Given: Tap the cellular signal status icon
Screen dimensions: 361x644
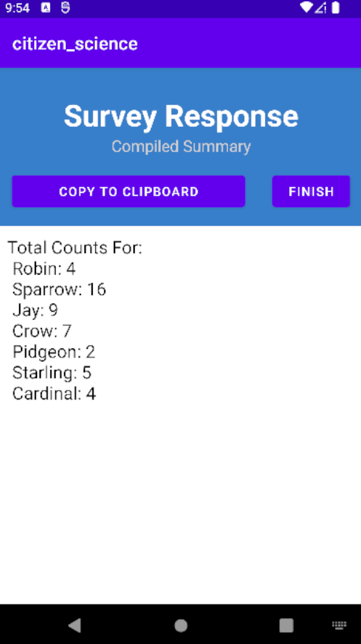Looking at the screenshot, I should tap(321, 8).
